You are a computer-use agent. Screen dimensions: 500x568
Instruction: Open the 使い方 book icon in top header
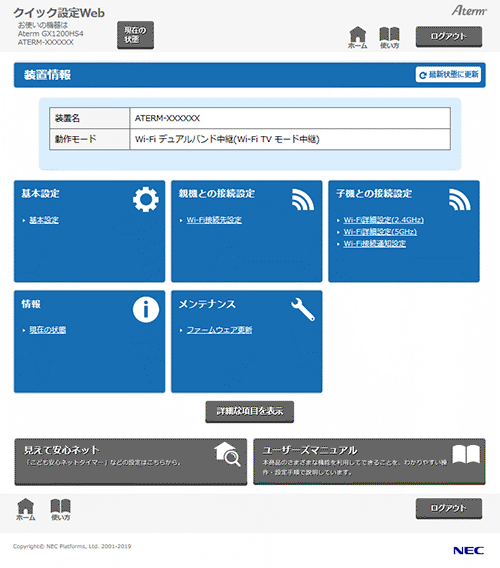point(389,38)
